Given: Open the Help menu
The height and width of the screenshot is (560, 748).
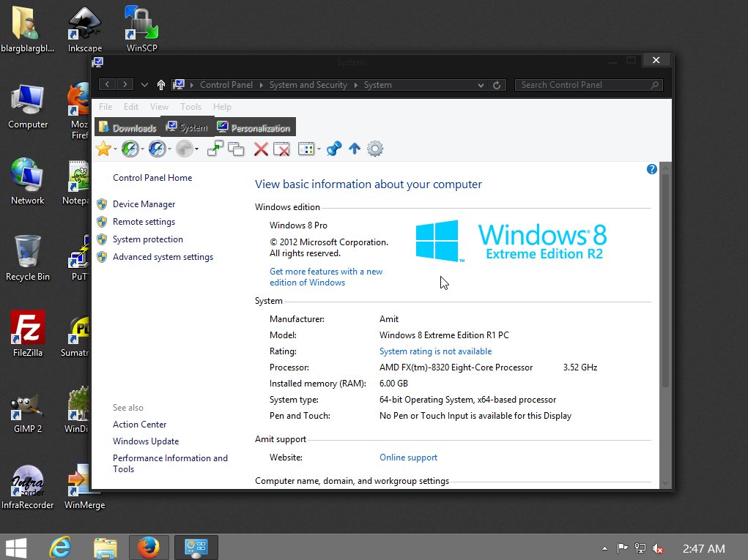Looking at the screenshot, I should (x=222, y=107).
